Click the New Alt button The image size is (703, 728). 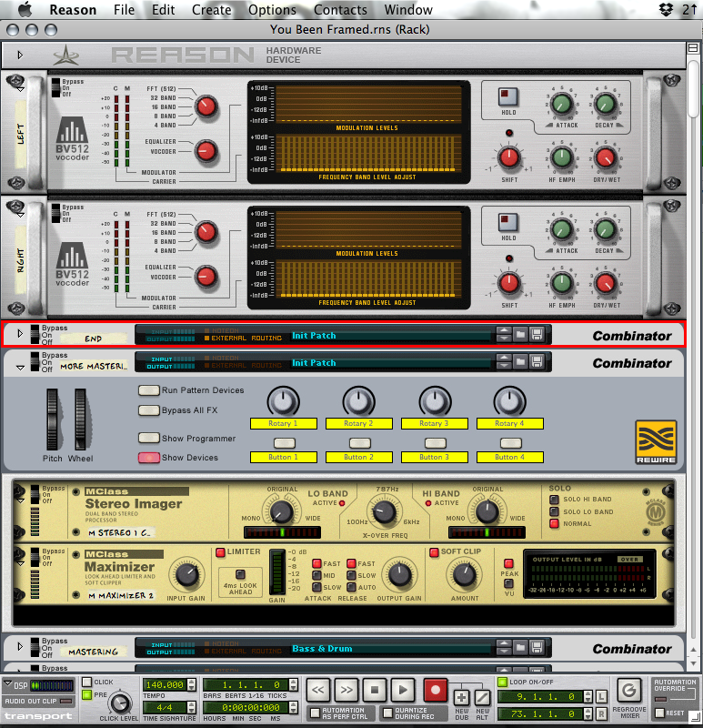click(x=483, y=698)
